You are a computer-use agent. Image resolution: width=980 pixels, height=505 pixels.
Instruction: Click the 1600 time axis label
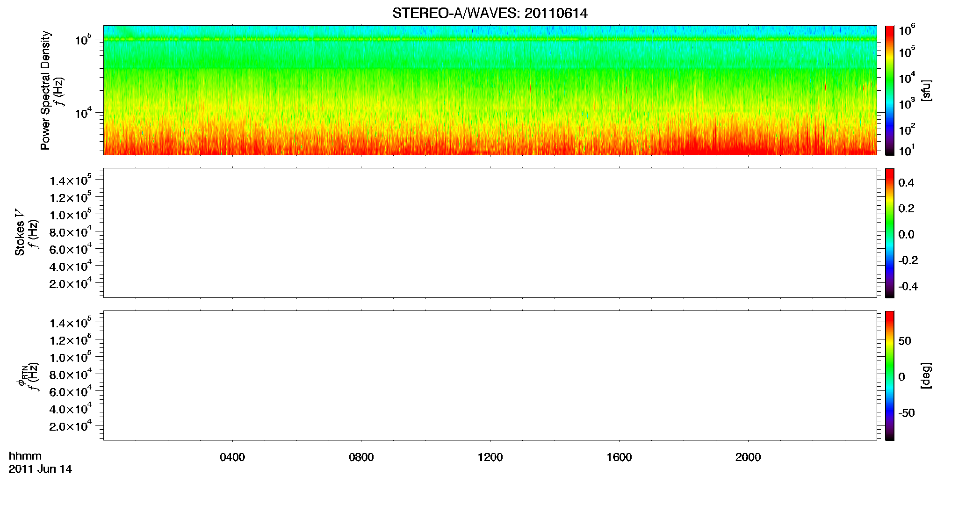619,457
